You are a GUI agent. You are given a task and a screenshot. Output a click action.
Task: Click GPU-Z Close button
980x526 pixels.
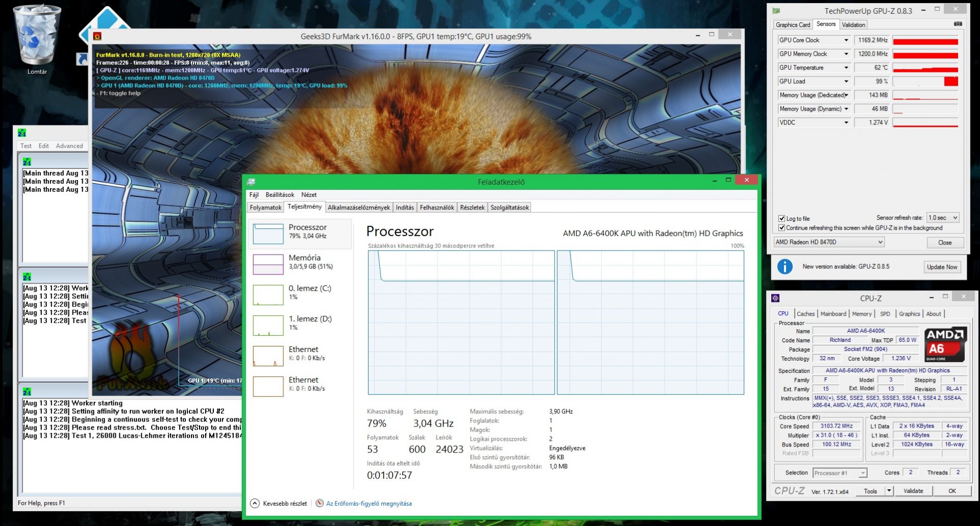[944, 242]
